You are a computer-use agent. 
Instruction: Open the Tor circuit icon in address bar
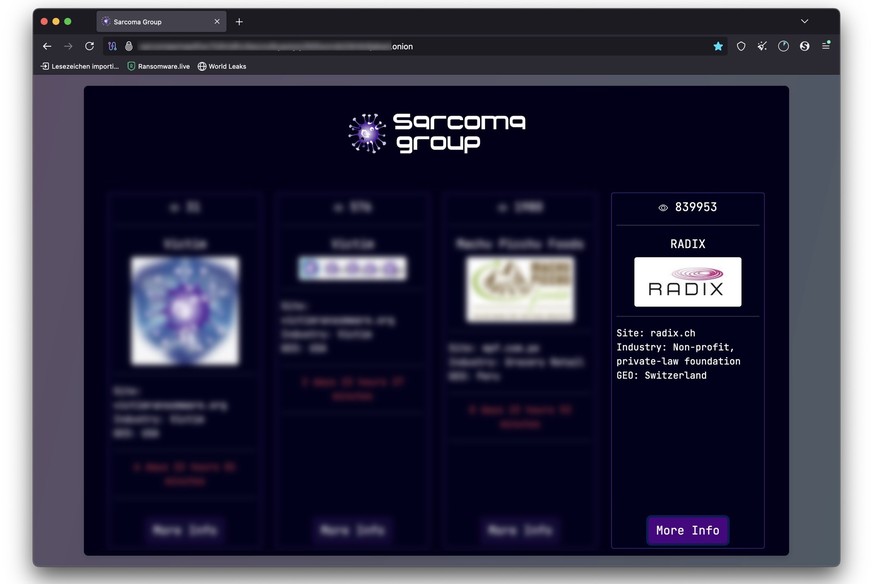112,46
